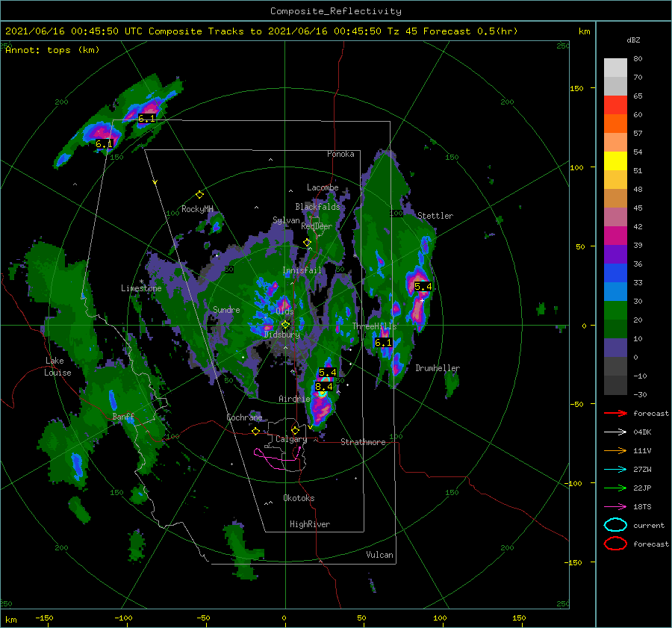Click the Limestone label
The width and height of the screenshot is (672, 628).
(x=141, y=288)
